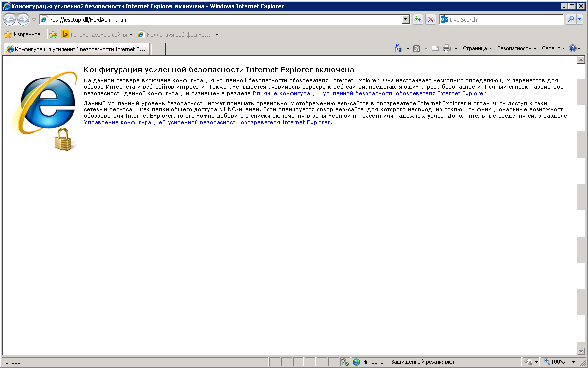The height and width of the screenshot is (368, 588).
Task: Click the add-ons status icon in status bar
Action: click(345, 362)
